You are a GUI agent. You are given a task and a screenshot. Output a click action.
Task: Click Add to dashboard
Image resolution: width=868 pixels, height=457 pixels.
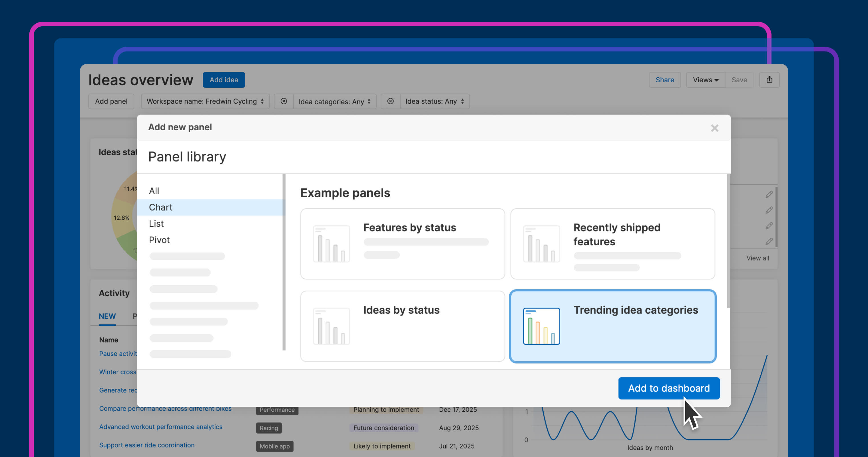pos(668,388)
